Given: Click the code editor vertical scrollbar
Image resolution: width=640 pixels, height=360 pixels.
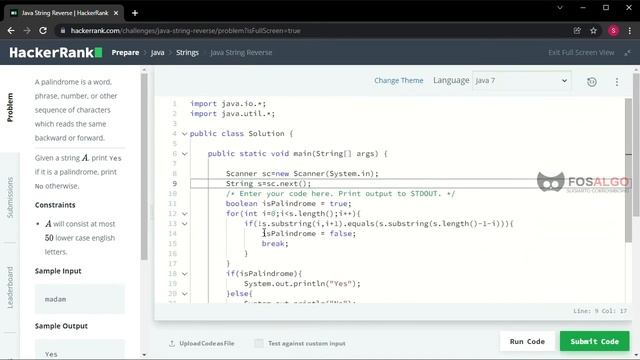Looking at the screenshot, I should tap(629, 169).
